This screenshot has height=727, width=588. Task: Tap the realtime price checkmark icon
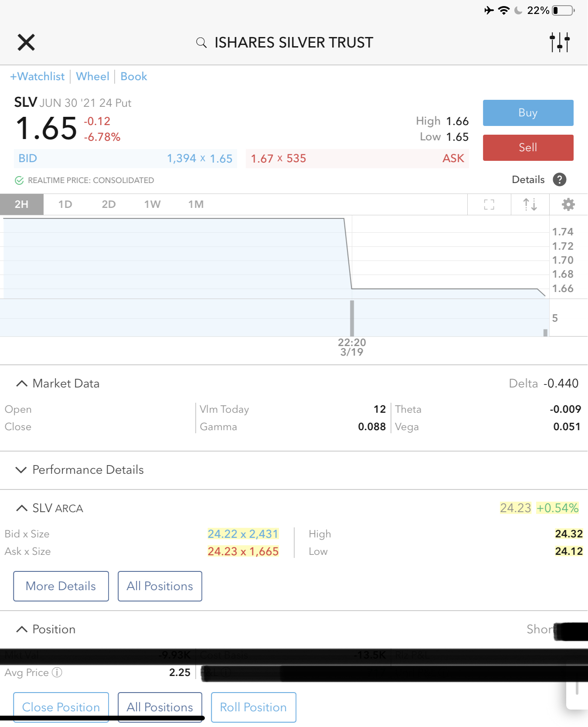click(x=19, y=180)
